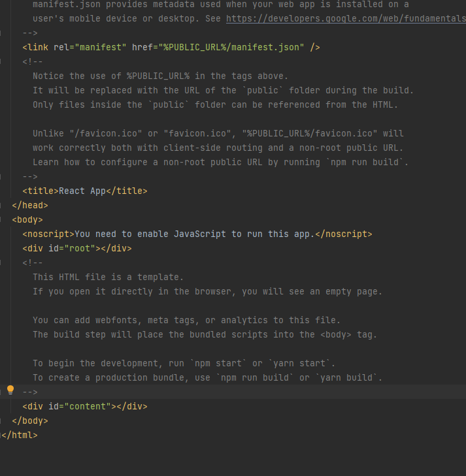Click the "The build step will place" comment line
The image size is (466, 476).
(x=205, y=335)
